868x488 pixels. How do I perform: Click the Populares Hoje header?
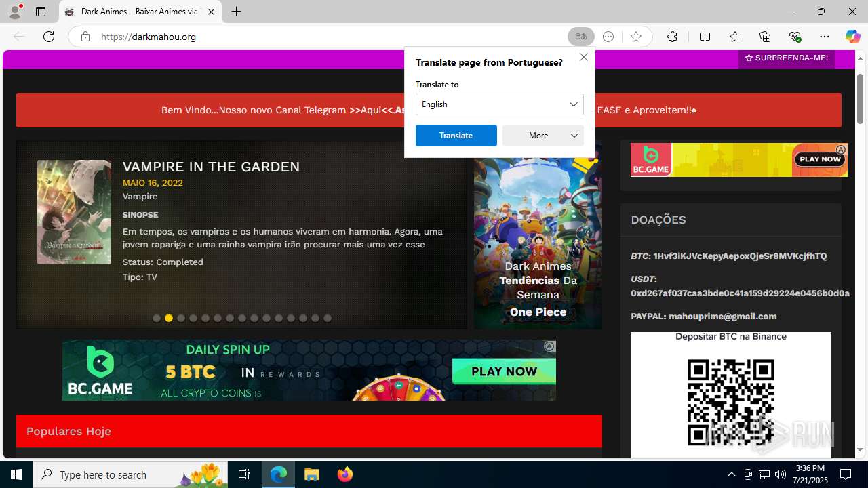coord(309,431)
